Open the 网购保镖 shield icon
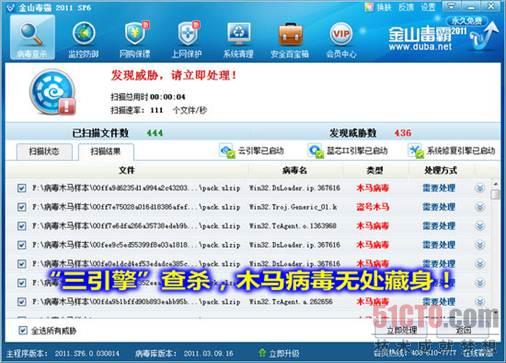506x363 pixels. (136, 33)
